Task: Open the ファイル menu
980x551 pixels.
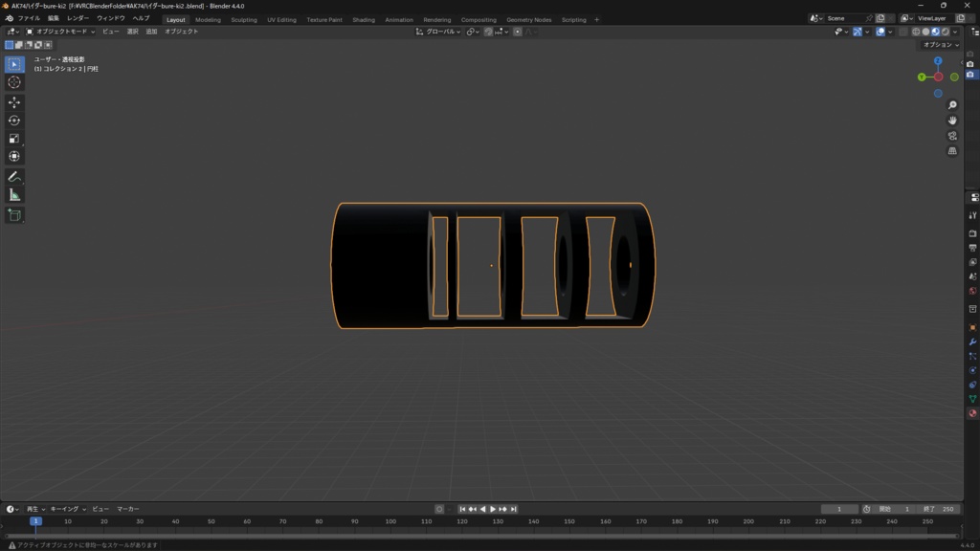Action: pyautogui.click(x=29, y=19)
